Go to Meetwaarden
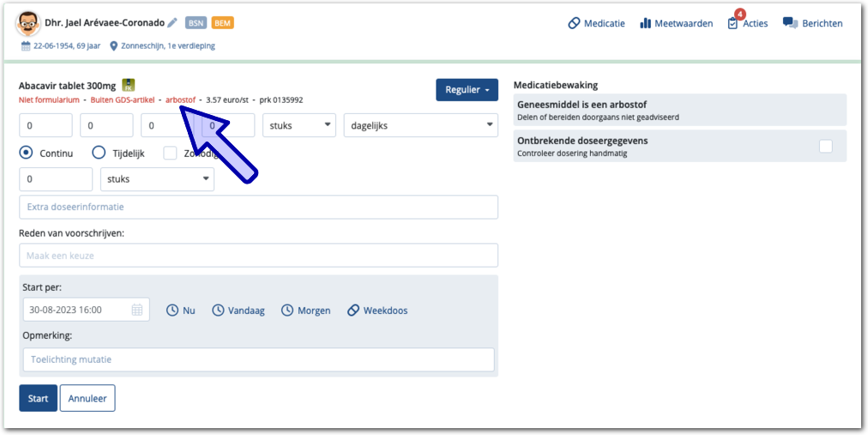Screen dimensions: 868x435 [676, 23]
